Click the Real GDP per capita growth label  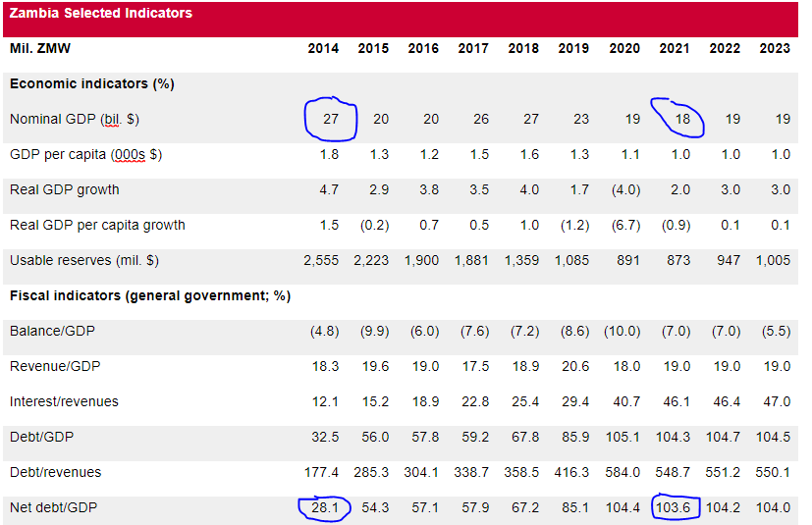[x=97, y=226]
